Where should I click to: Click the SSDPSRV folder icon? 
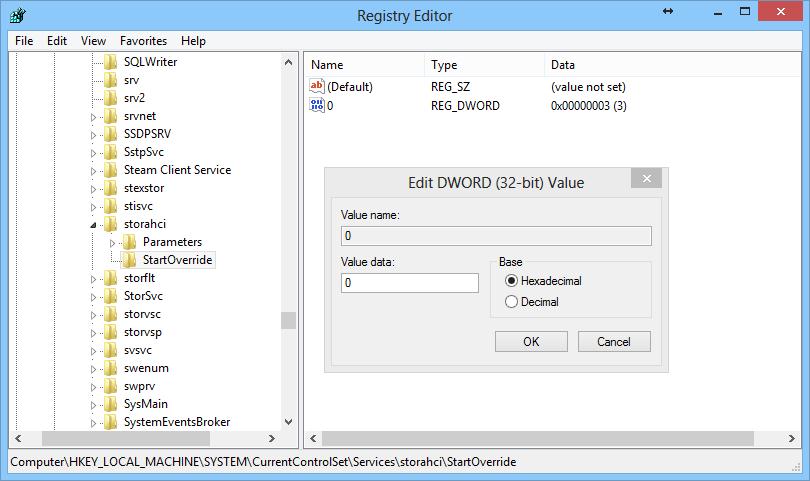(x=111, y=134)
